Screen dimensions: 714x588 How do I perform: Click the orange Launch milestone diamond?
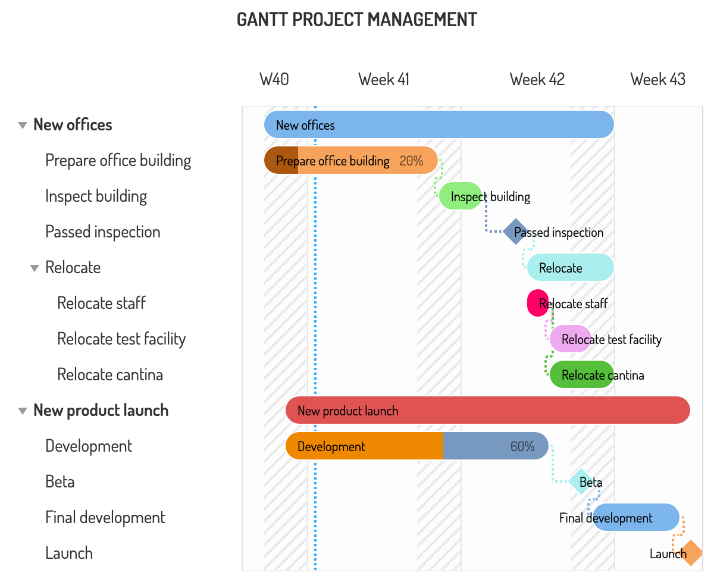[691, 553]
